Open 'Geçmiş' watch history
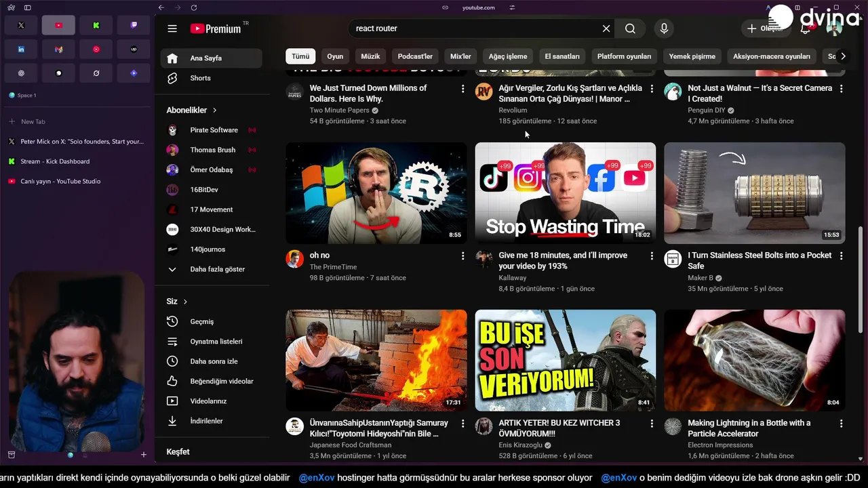 click(212, 321)
